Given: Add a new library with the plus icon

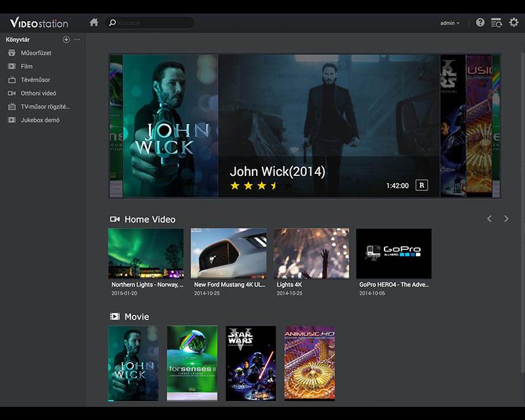Looking at the screenshot, I should 66,39.
